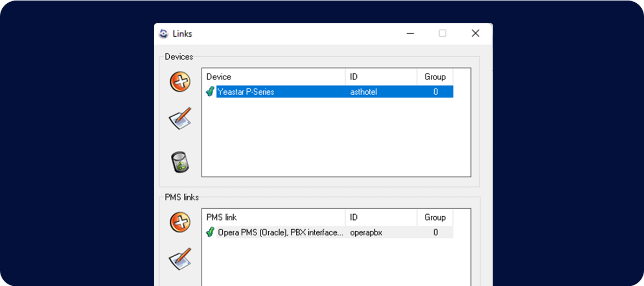Click the edit PMS link pencil icon
The image size is (644, 286).
[180, 259]
